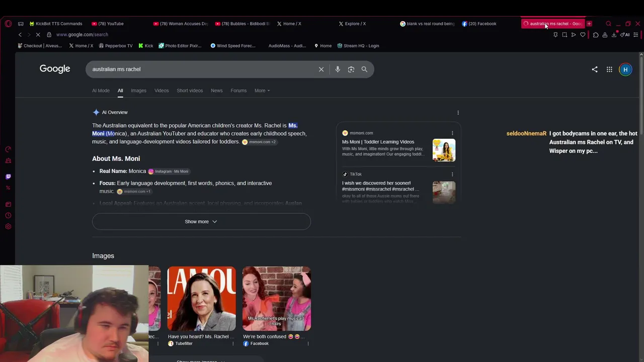Open the three-dot menu on the msmoni.com card
The width and height of the screenshot is (644, 362).
click(x=452, y=133)
